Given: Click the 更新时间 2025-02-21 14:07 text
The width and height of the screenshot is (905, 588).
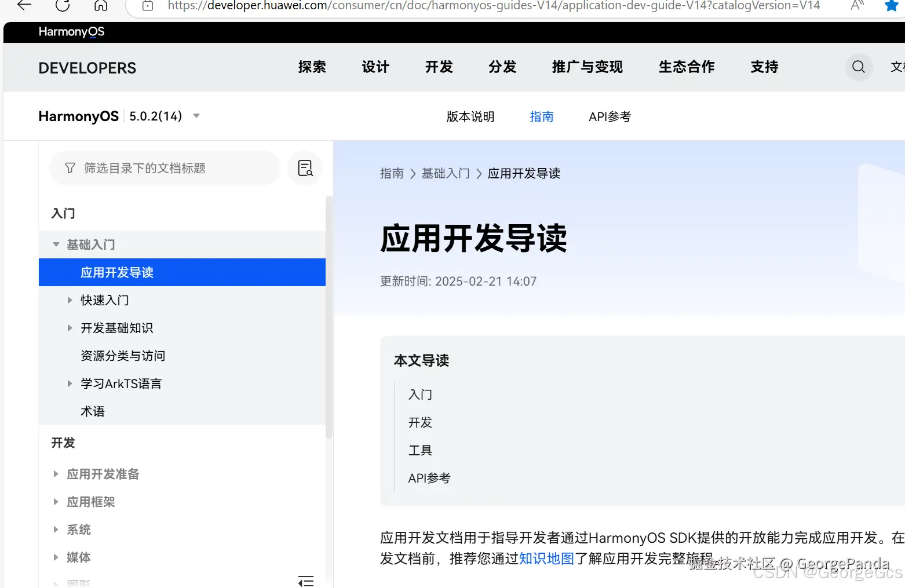Looking at the screenshot, I should pyautogui.click(x=458, y=281).
